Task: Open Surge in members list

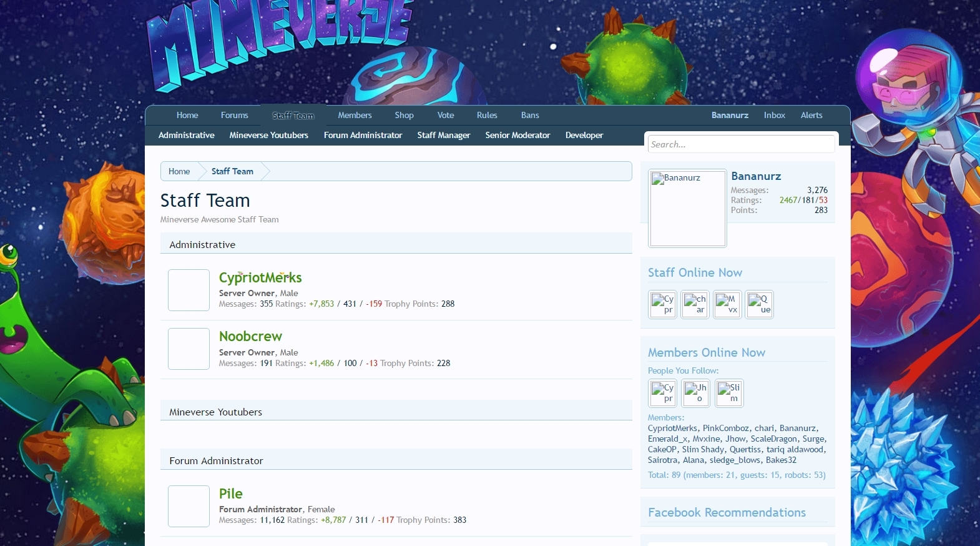Action: pos(813,439)
